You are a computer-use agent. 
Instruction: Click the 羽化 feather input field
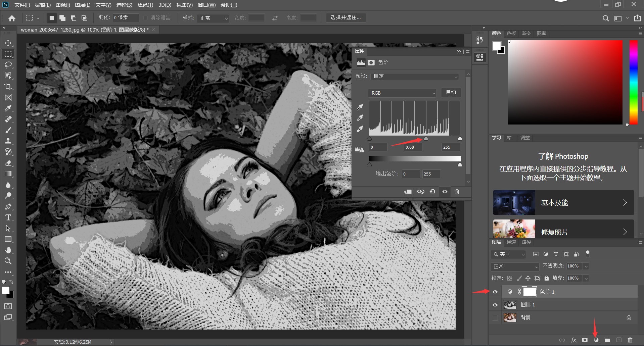coord(126,17)
